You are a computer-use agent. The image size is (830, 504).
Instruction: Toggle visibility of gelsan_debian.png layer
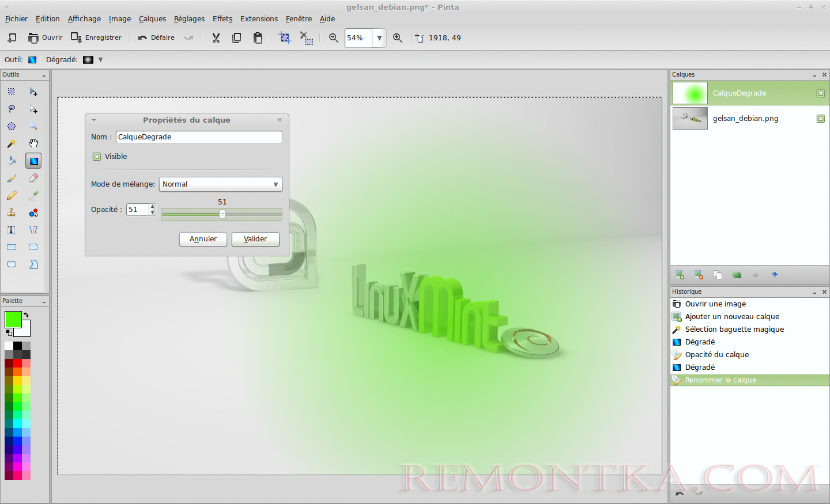(x=821, y=119)
